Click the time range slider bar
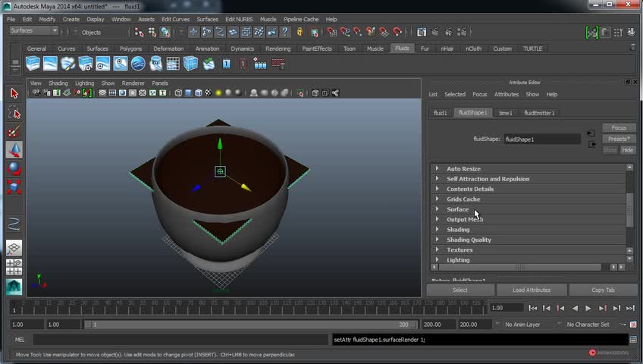643x364 pixels. tap(250, 325)
